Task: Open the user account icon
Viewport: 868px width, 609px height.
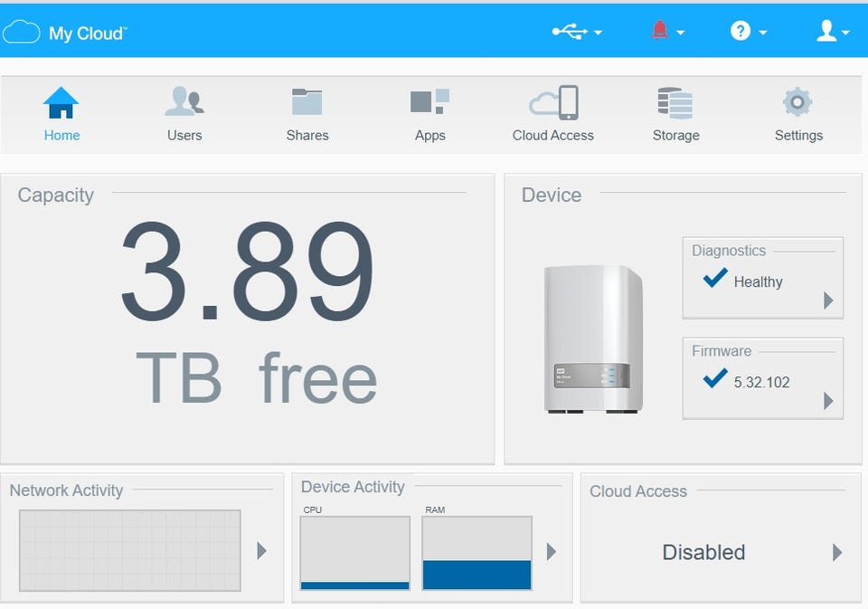Action: coord(826,31)
